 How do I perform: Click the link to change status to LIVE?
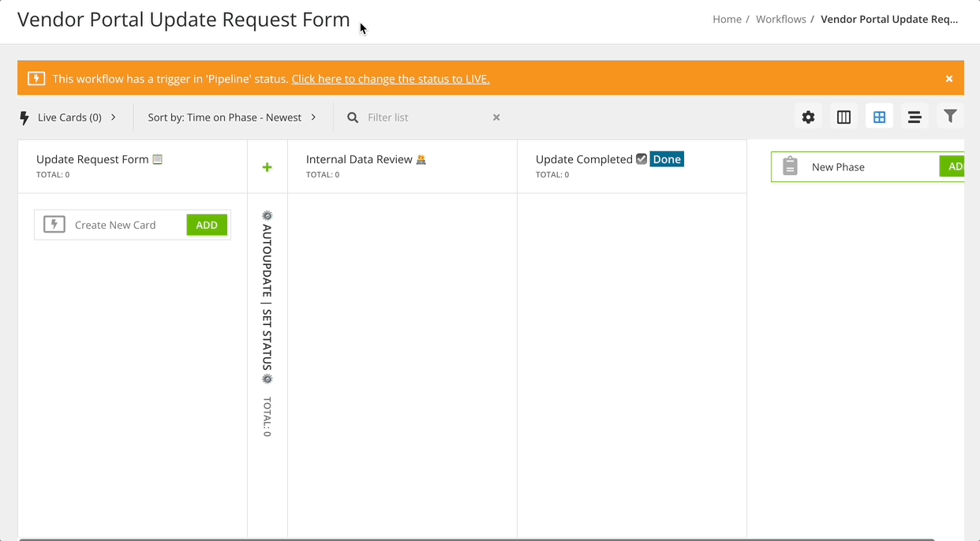coord(390,78)
